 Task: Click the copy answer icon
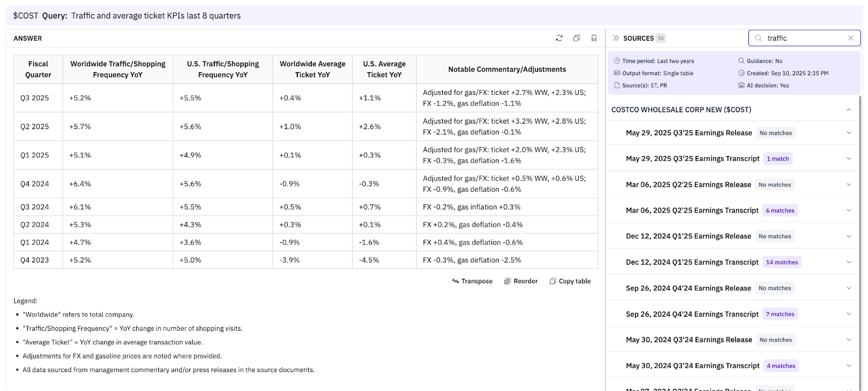coord(577,38)
